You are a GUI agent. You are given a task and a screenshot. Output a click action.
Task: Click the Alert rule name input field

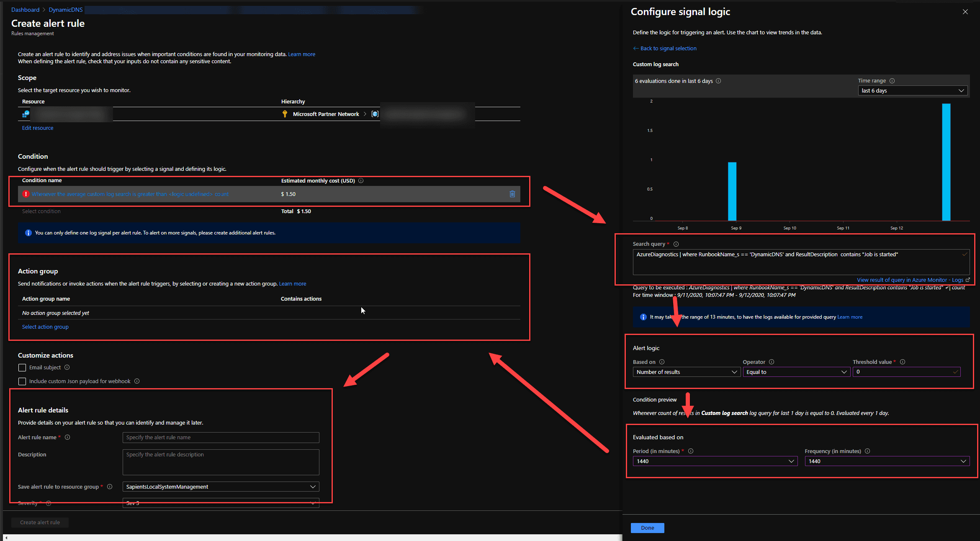click(221, 437)
